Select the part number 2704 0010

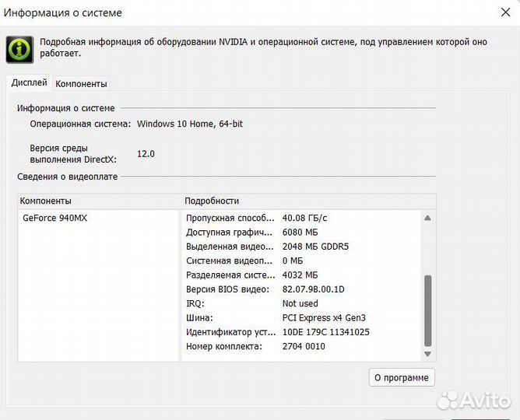(304, 346)
